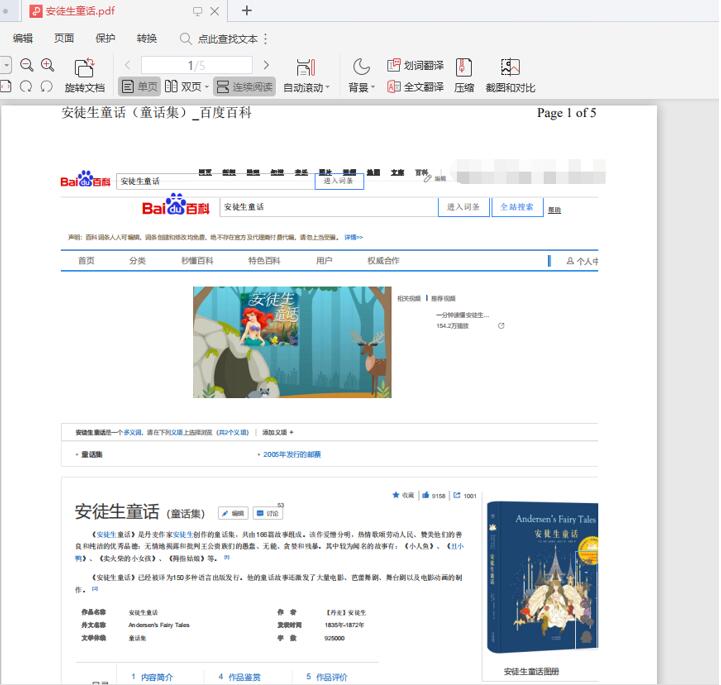Click the Page 1 of 5 header text
The height and width of the screenshot is (685, 721).
(x=566, y=113)
